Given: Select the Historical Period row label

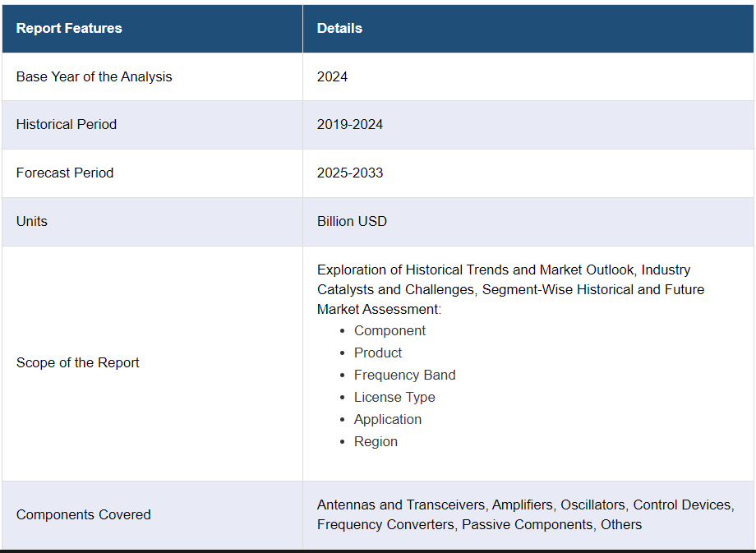Looking at the screenshot, I should point(67,124).
